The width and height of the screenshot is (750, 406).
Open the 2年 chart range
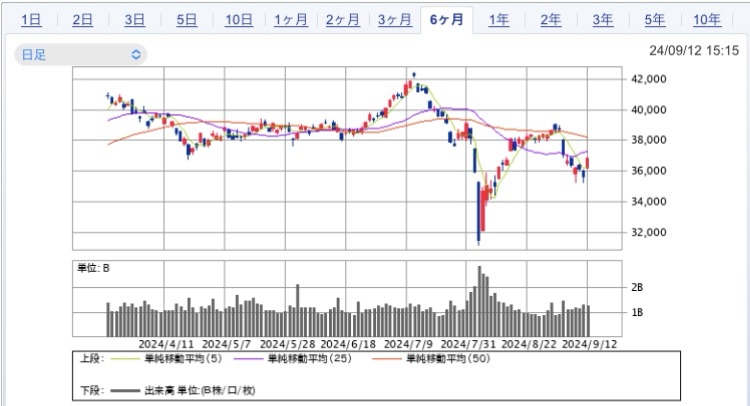pyautogui.click(x=551, y=20)
